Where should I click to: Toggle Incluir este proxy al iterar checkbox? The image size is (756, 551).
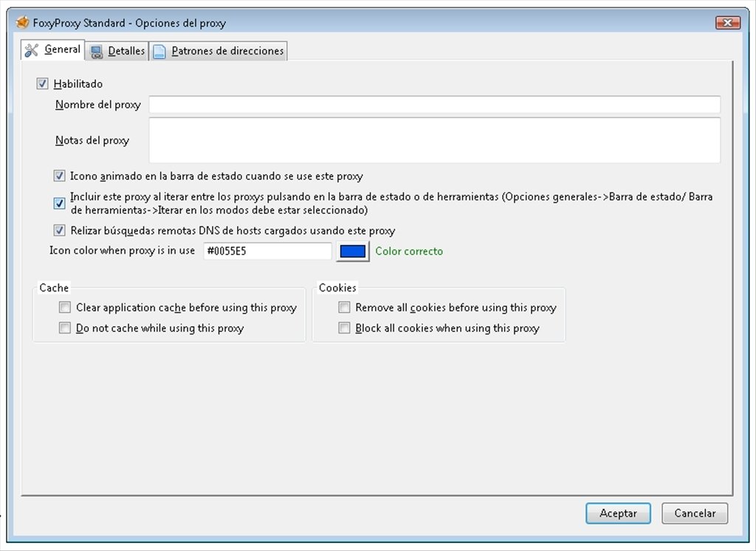coord(59,204)
